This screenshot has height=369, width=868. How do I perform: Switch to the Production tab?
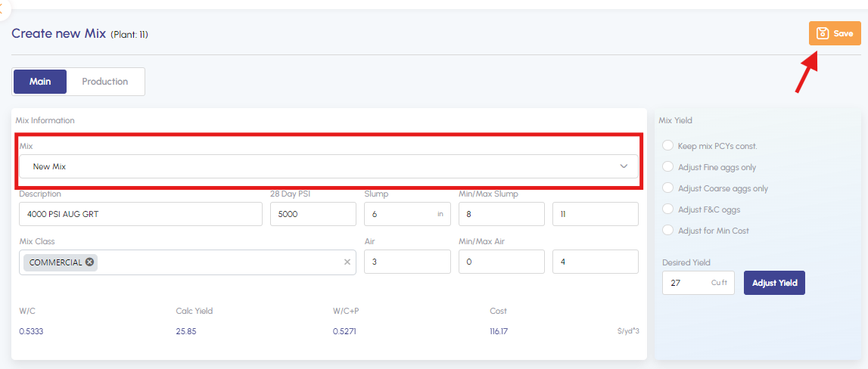click(x=105, y=82)
